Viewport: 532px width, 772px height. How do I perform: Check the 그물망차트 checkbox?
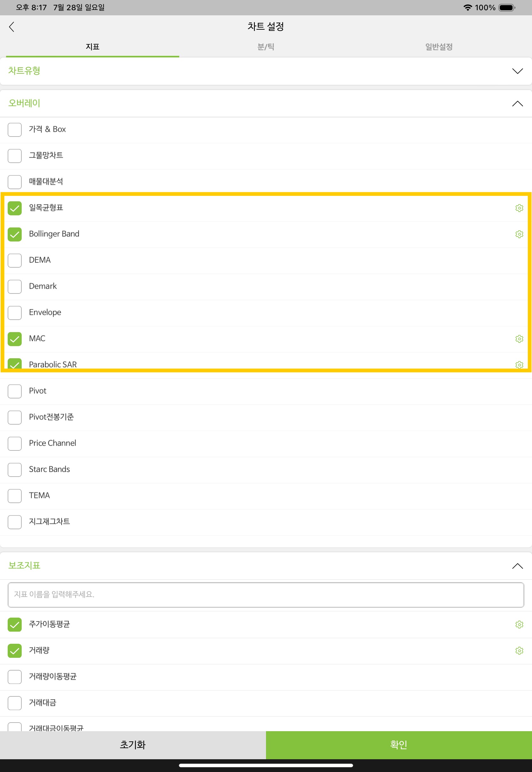(15, 156)
